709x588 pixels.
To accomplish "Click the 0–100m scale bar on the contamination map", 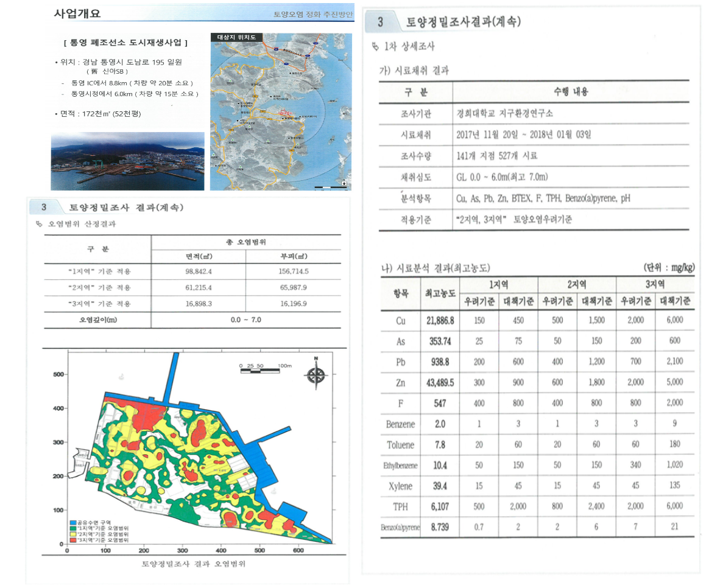I will tap(266, 368).
